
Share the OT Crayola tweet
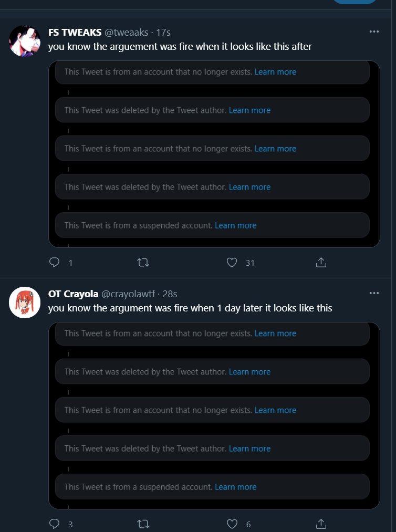pos(321,524)
